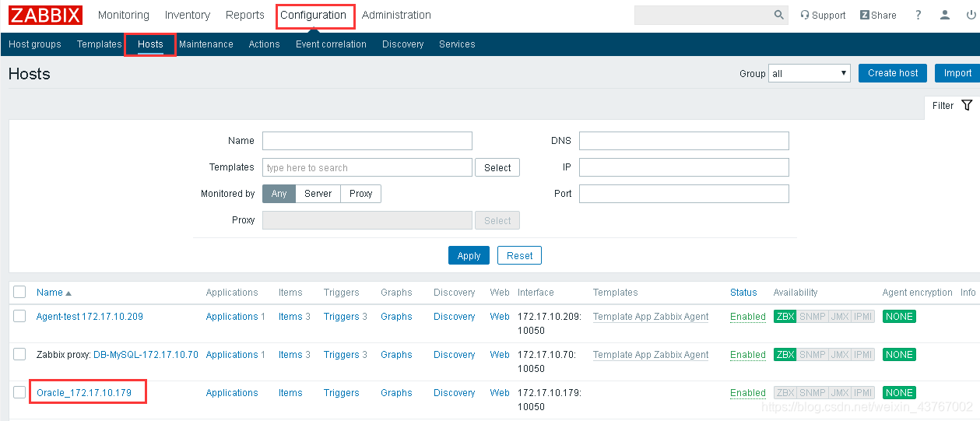Go to Event correlation submenu
This screenshot has height=421, width=980.
(x=331, y=44)
